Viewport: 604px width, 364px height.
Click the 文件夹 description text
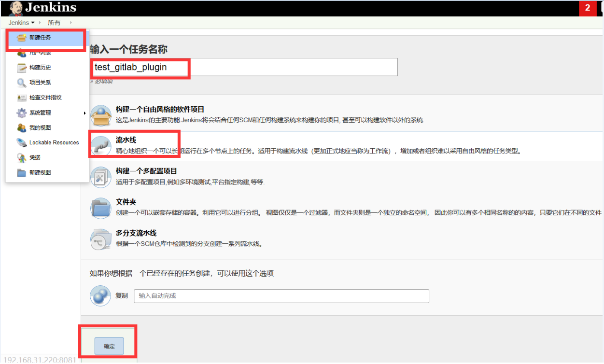(x=359, y=212)
